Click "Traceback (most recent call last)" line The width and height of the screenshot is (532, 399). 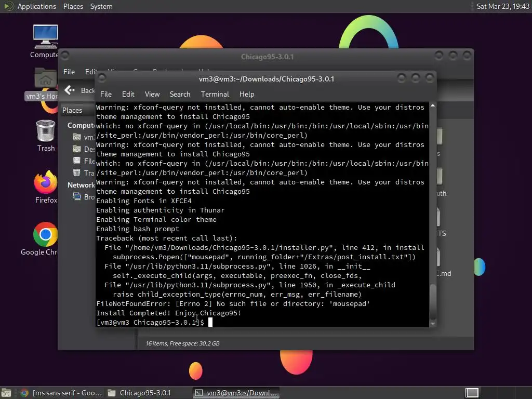pos(167,238)
